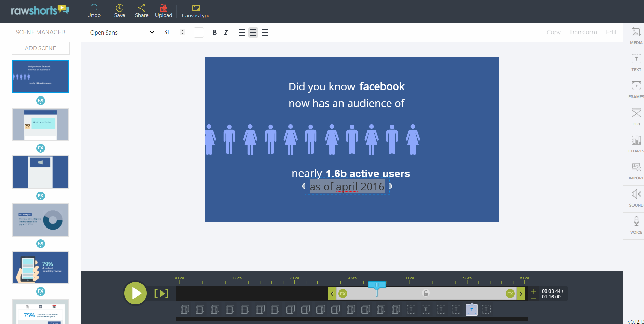
Task: Open the CHARTS panel
Action: pos(636,144)
